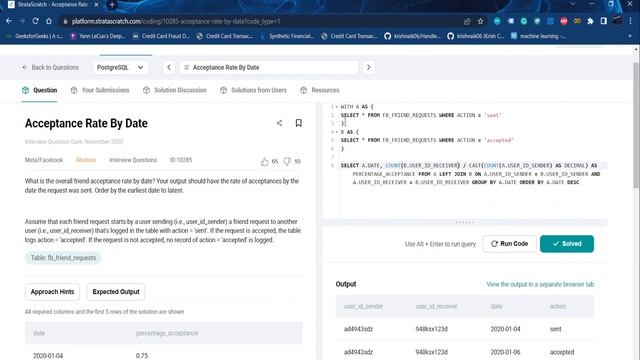Open the Chrome profile avatar
This screenshot has height=360, width=640.
tap(617, 21)
